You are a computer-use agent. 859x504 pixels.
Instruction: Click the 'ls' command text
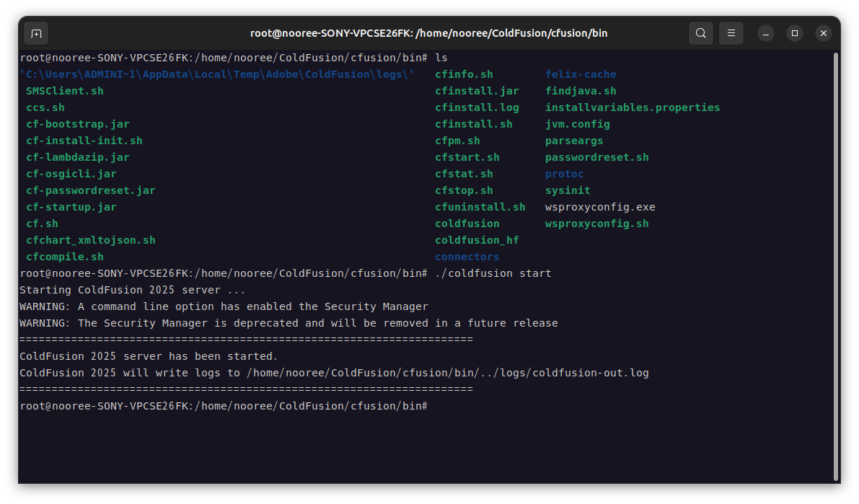pyautogui.click(x=441, y=58)
